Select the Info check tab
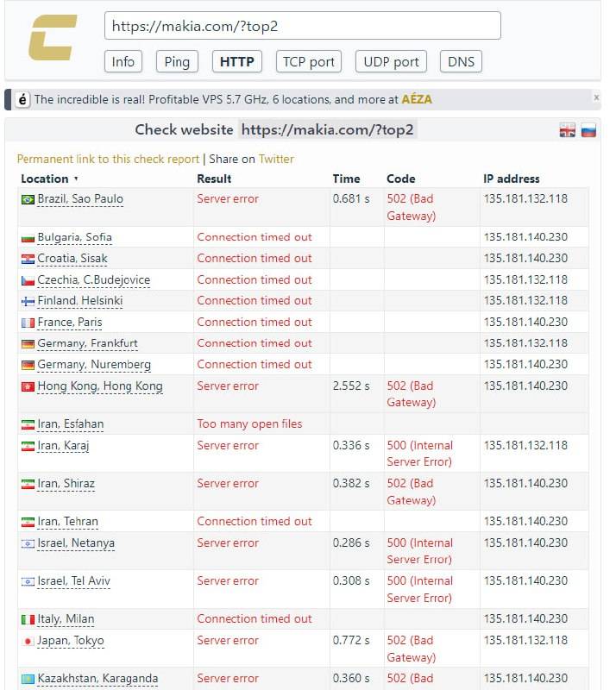This screenshot has width=616, height=690. (123, 61)
